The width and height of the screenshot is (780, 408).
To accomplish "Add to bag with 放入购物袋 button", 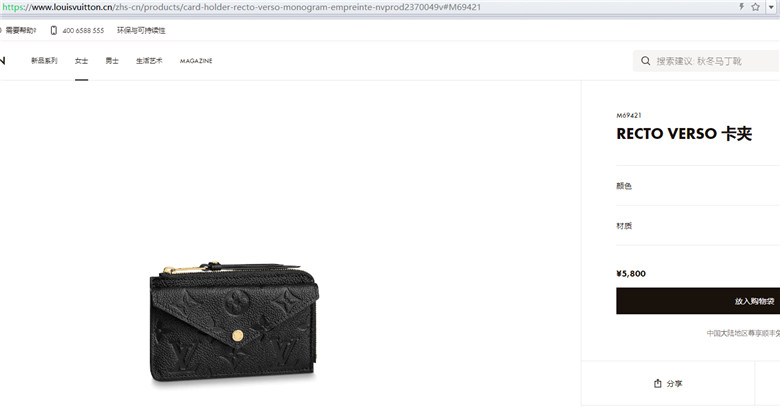I will coord(698,301).
